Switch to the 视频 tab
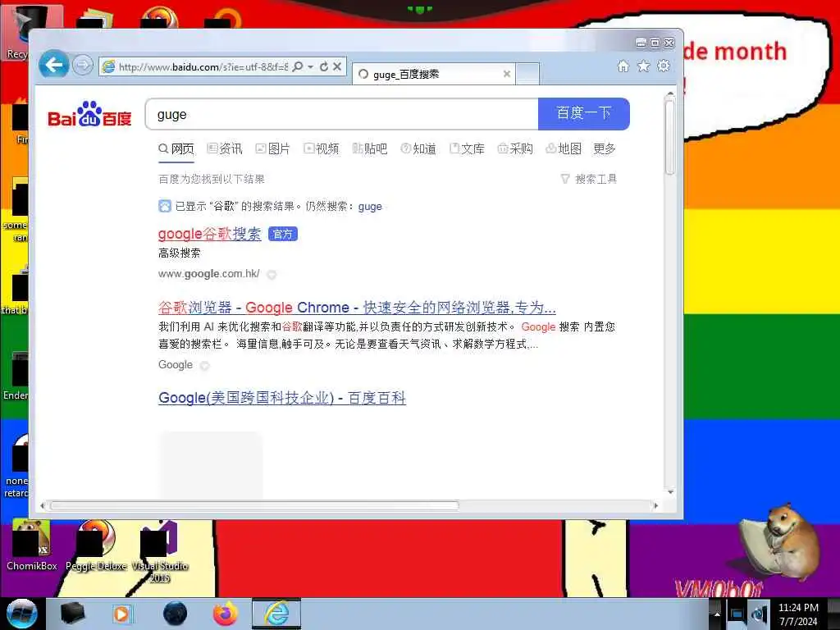Viewport: 840px width, 630px height. [x=321, y=149]
